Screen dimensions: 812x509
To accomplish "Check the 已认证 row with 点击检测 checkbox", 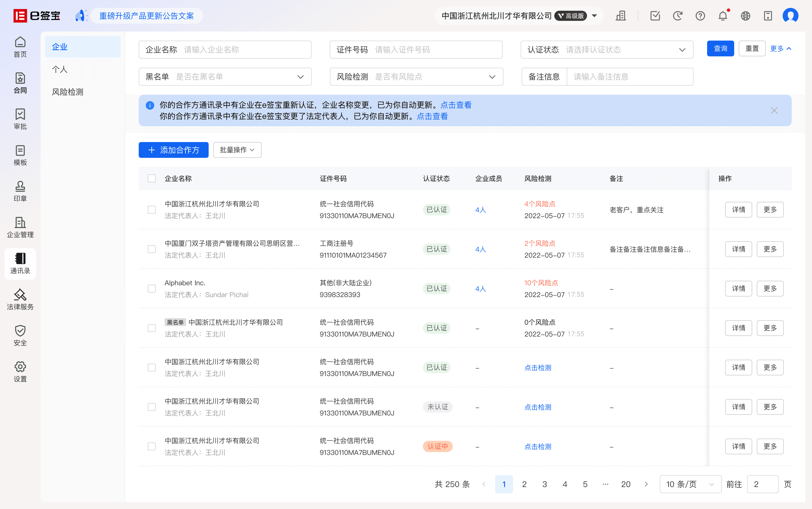I will point(152,368).
